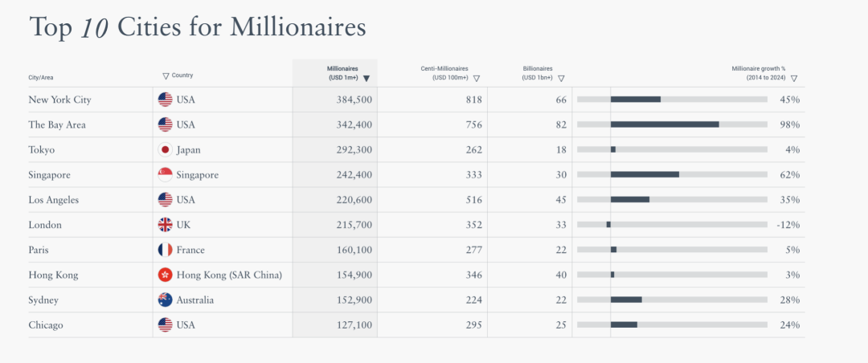Image resolution: width=868 pixels, height=363 pixels.
Task: Click the Singapore flag icon
Action: click(166, 174)
